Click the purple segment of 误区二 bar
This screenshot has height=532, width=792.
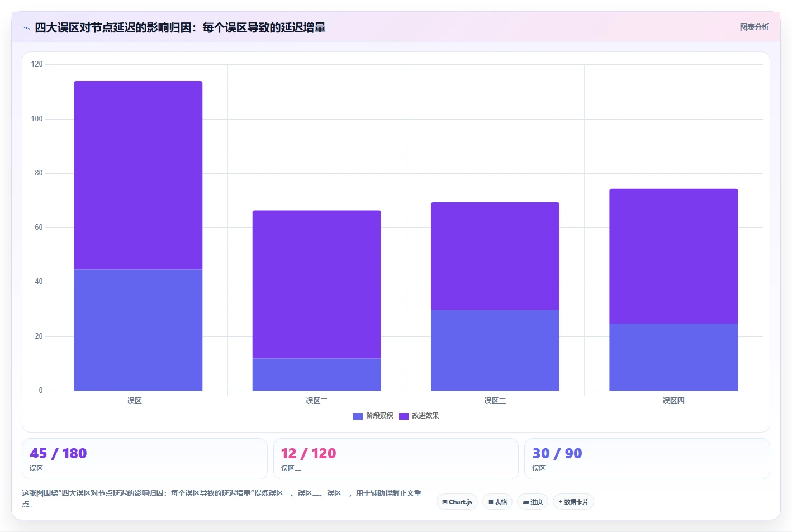point(316,284)
